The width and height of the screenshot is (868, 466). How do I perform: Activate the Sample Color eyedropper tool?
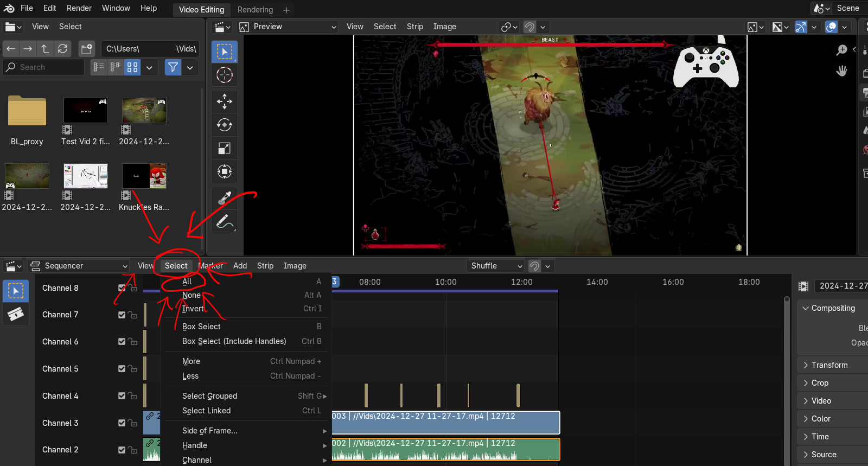click(225, 198)
